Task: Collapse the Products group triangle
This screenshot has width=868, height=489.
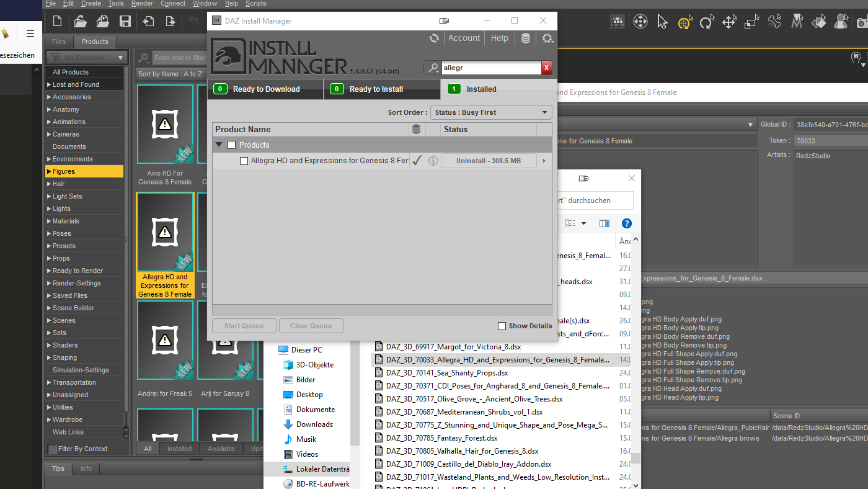Action: click(x=219, y=145)
